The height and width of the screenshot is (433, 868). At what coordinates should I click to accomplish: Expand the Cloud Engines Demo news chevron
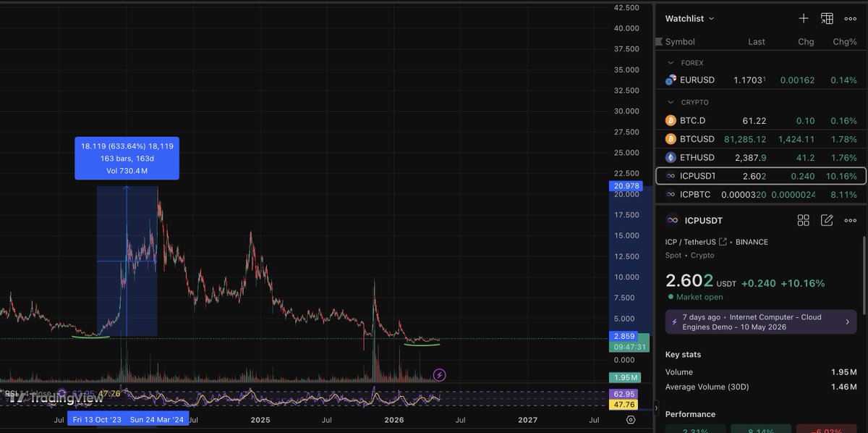(x=847, y=321)
